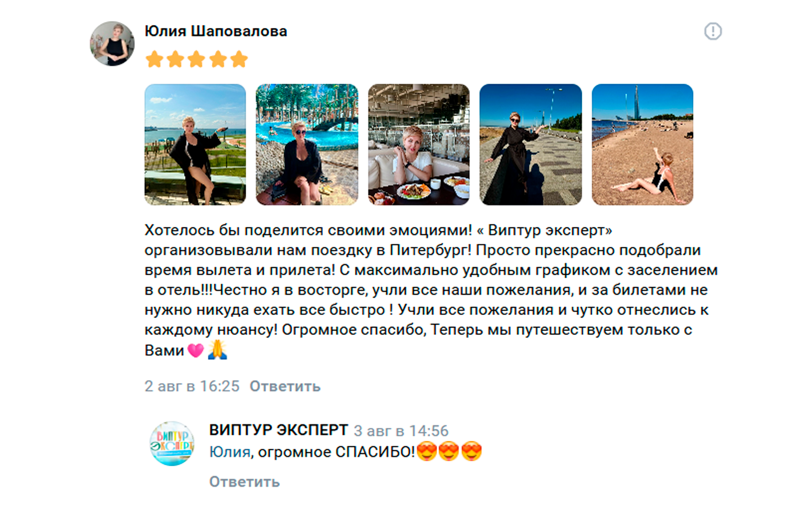Click the Юлия mention in the reply
The image size is (812, 529).
point(230,452)
